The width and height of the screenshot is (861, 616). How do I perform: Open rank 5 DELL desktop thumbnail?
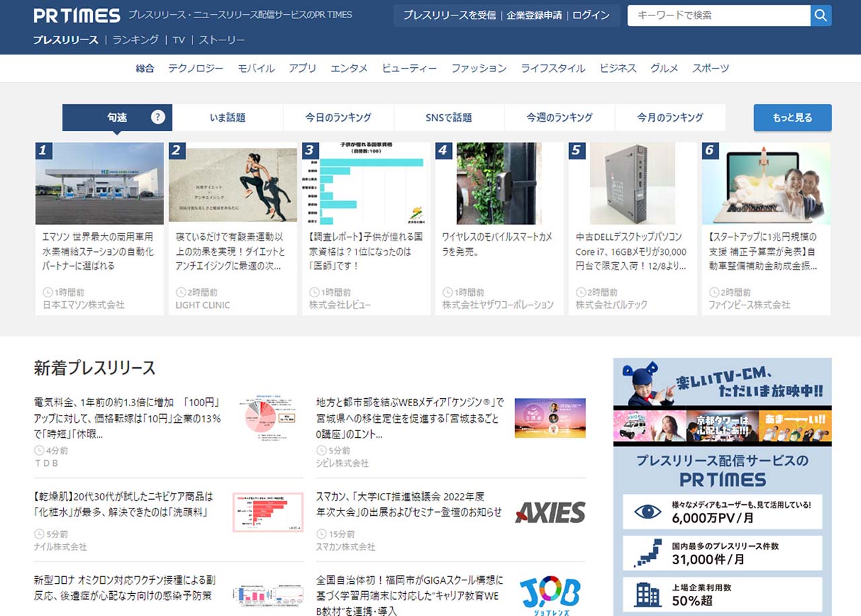(633, 184)
